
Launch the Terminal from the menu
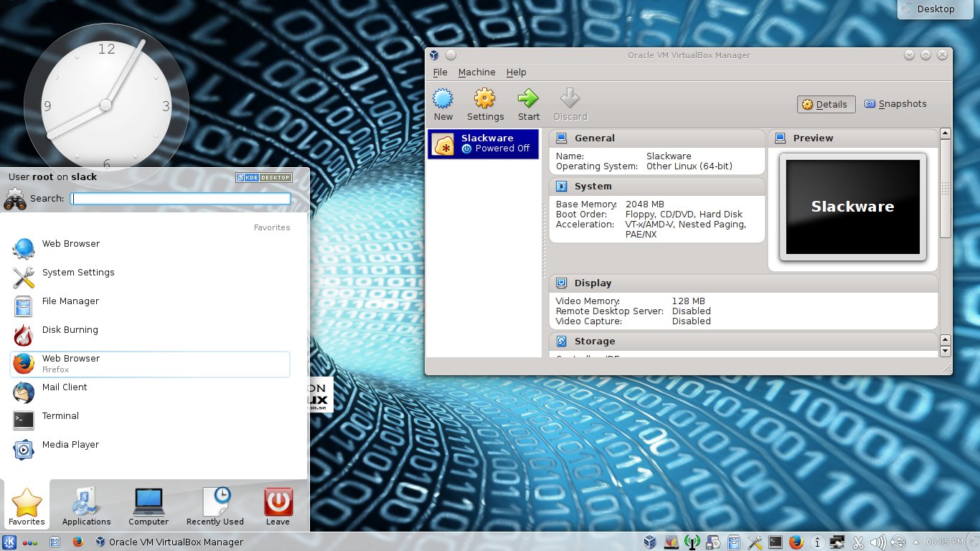(x=60, y=416)
